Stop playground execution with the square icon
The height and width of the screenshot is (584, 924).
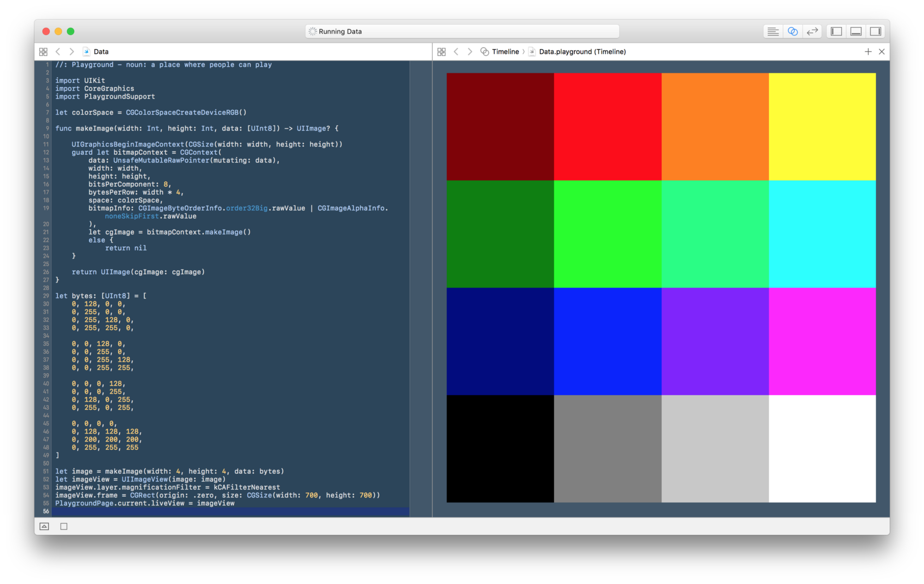[64, 526]
